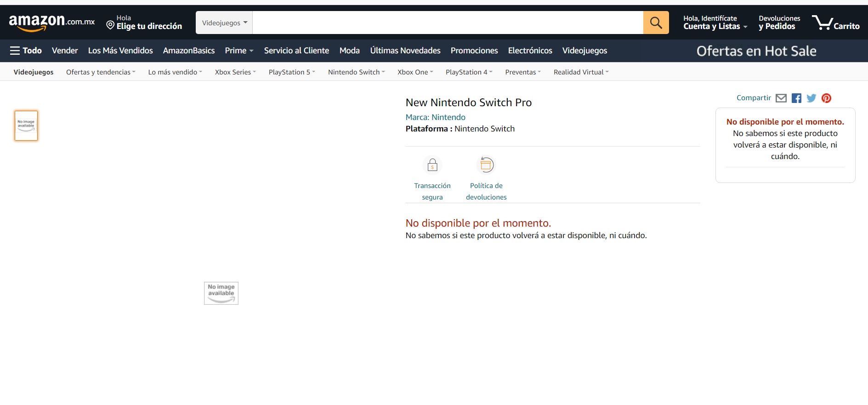Open the Videojuegos search category dropdown
868x405 pixels.
point(224,23)
